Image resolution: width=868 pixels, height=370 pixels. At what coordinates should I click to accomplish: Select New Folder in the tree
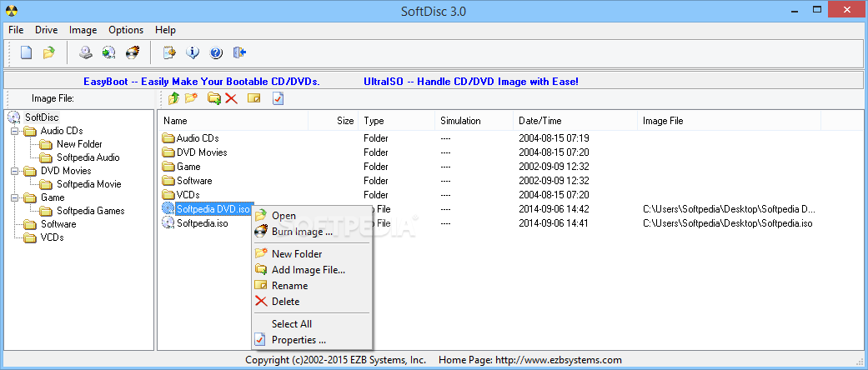[x=79, y=144]
